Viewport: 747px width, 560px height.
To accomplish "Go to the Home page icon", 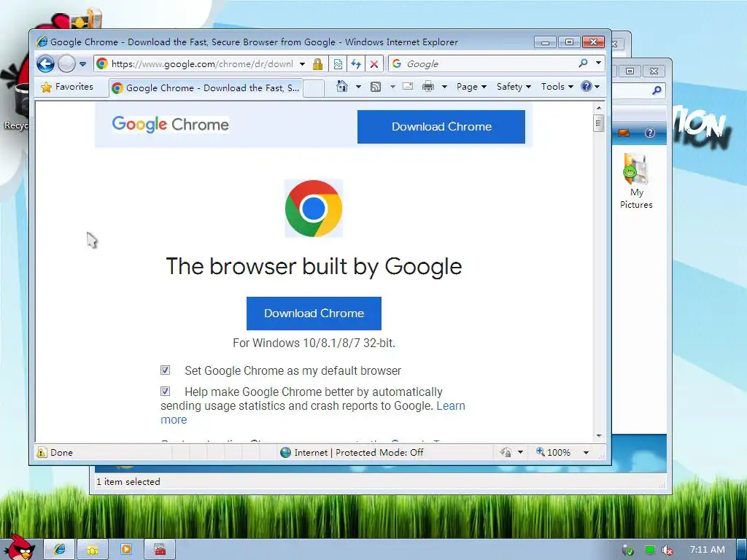I will click(x=341, y=86).
